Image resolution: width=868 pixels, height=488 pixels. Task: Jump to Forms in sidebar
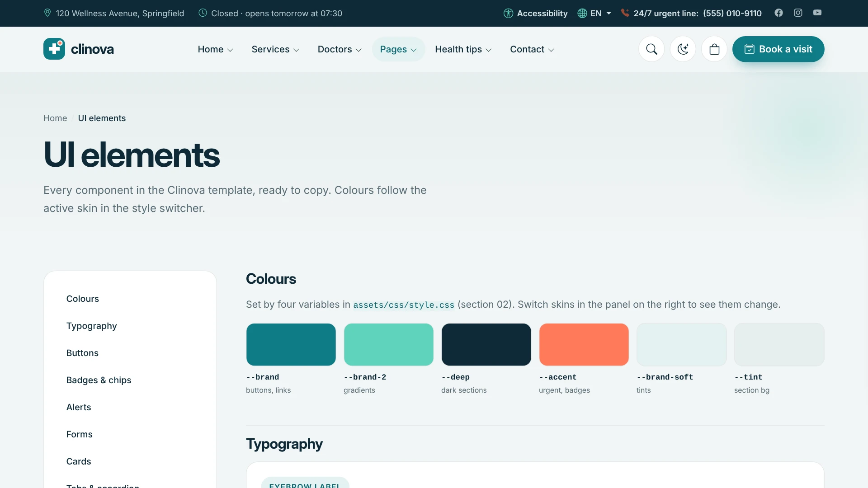tap(80, 434)
